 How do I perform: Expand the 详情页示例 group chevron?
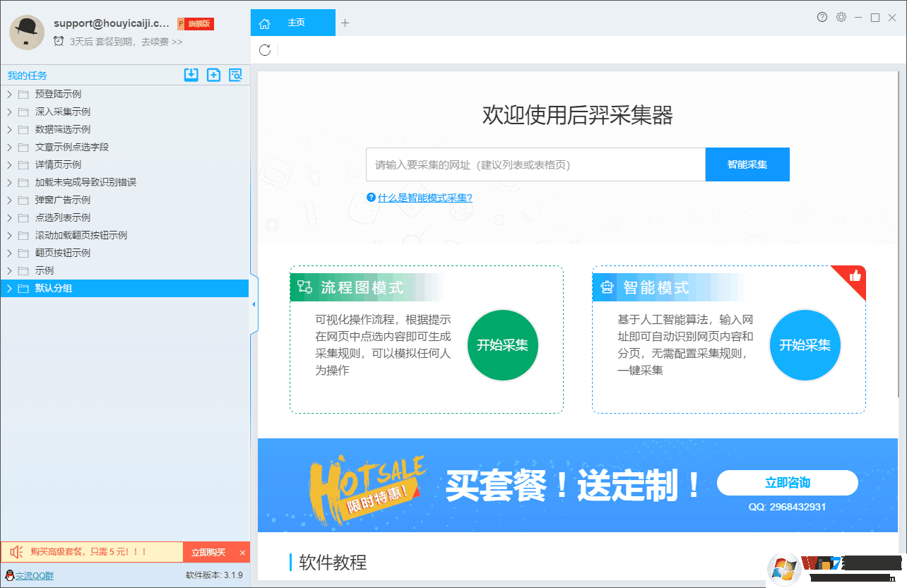9,164
